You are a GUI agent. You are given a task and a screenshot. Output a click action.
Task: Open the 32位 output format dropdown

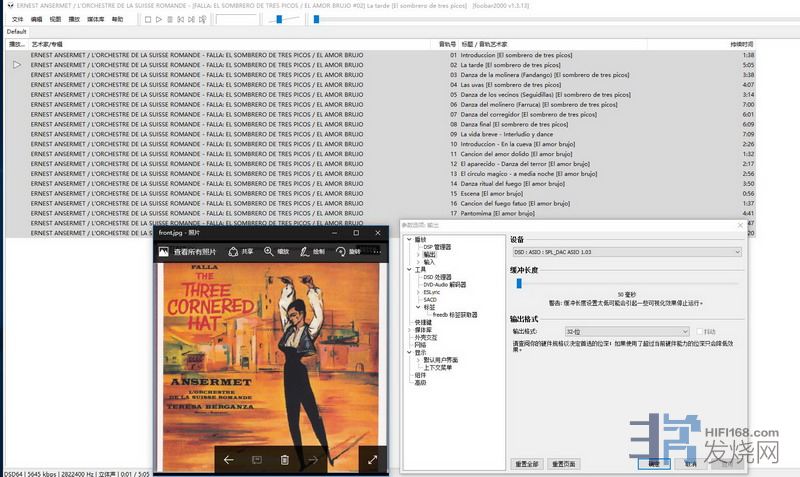[626, 331]
